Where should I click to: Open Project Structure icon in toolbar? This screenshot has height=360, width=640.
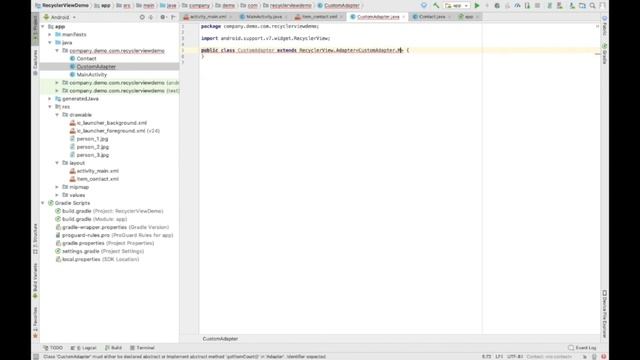click(582, 6)
